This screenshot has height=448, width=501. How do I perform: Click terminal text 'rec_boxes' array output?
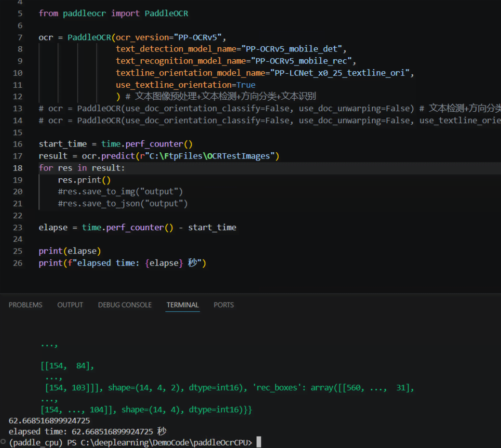[x=333, y=388]
